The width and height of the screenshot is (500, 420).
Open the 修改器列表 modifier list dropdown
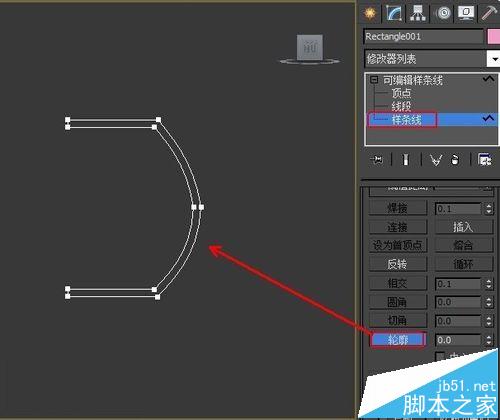(x=494, y=59)
